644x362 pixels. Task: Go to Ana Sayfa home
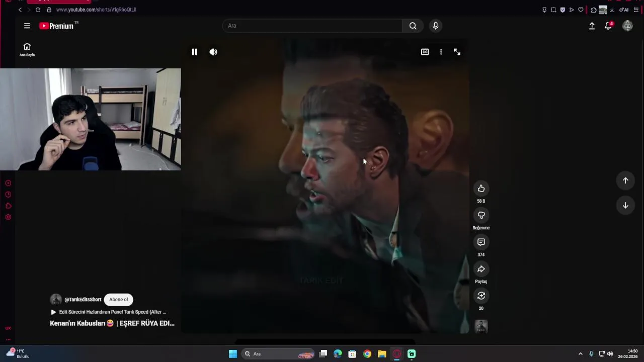point(27,49)
